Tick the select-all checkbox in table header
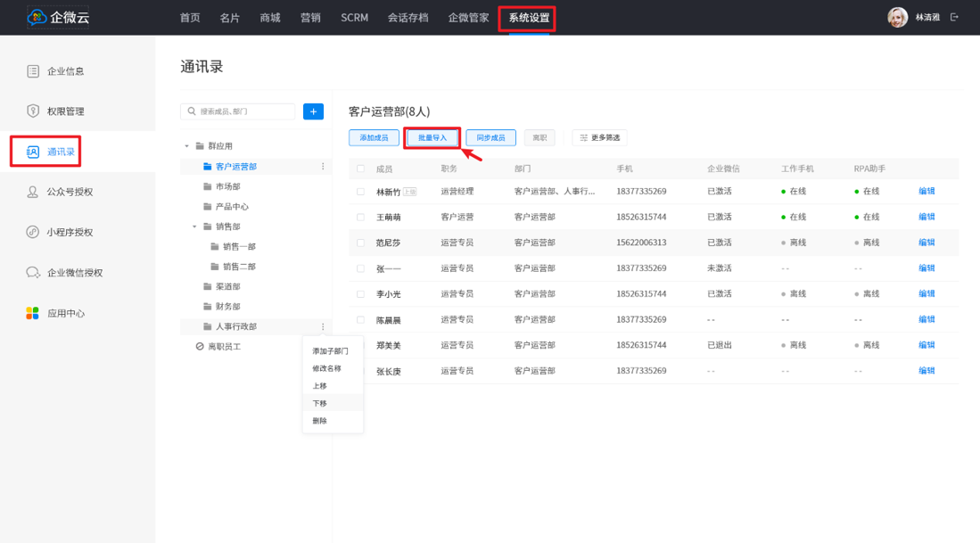Image resolution: width=980 pixels, height=543 pixels. 360,169
